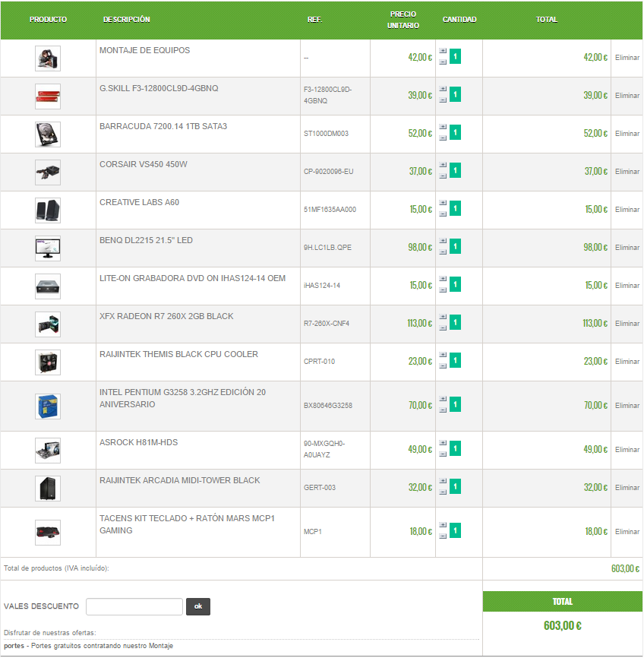Add one ASROCK H81M-HDS unit
This screenshot has height=658, width=644.
point(443,443)
